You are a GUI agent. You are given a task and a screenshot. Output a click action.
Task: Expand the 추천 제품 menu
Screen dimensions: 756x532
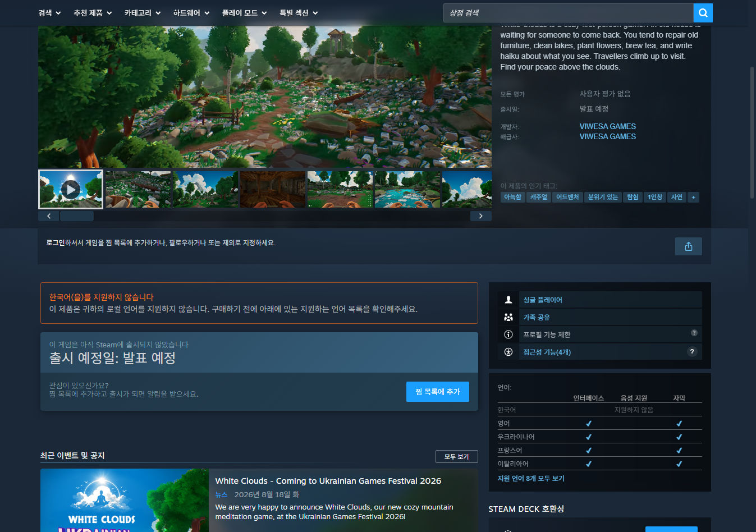click(x=93, y=13)
